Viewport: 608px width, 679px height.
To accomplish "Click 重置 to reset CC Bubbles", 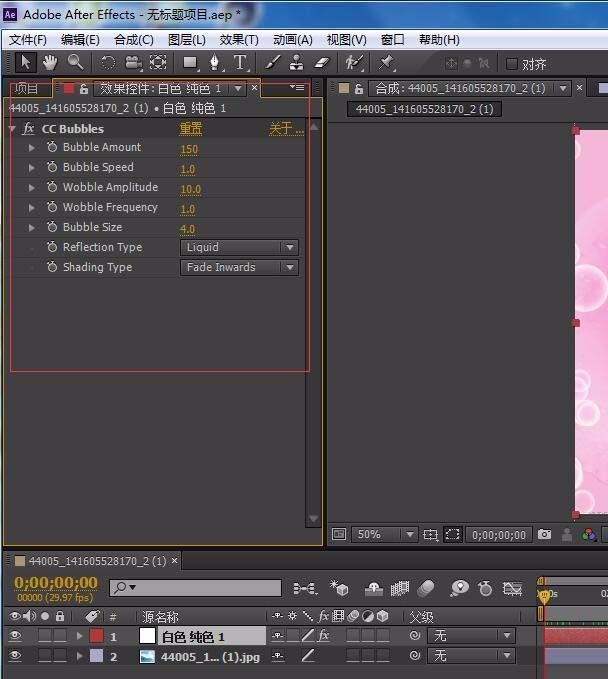I will point(190,129).
